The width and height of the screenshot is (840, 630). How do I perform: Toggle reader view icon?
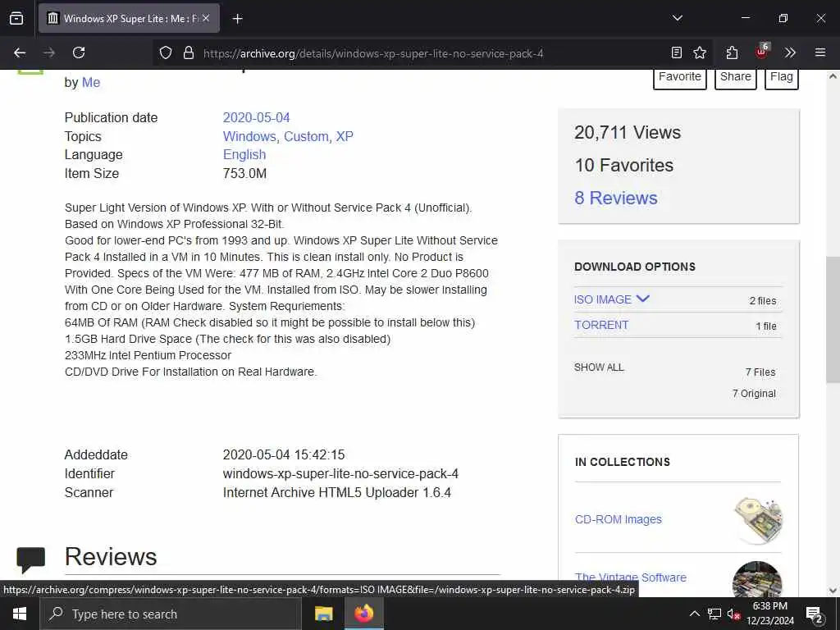677,52
